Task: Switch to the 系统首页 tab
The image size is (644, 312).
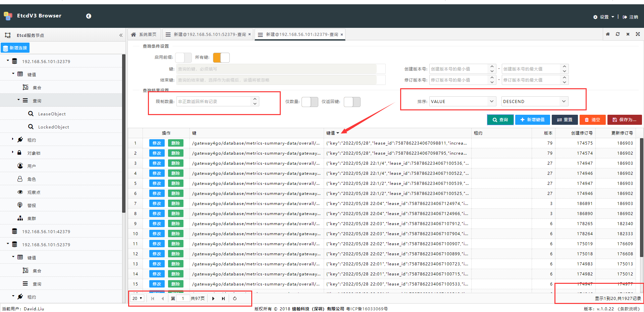Action: (144, 34)
